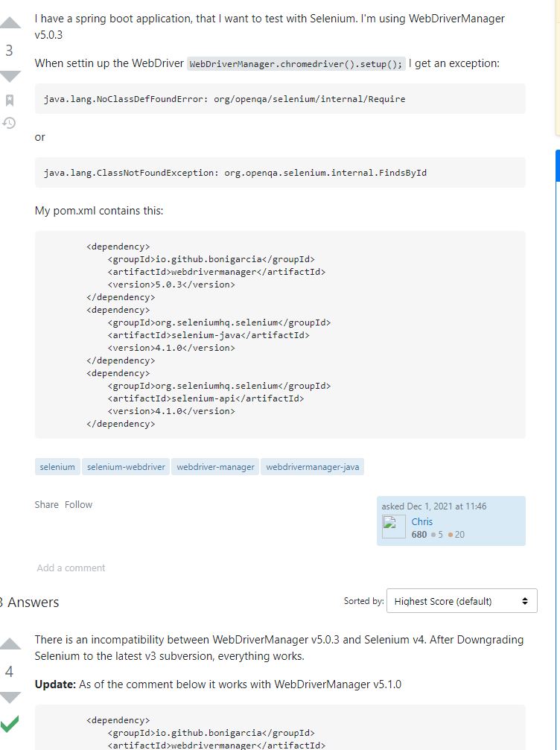Click the NoClassDefFoundError exception line
This screenshot has width=560, height=750.
[224, 99]
